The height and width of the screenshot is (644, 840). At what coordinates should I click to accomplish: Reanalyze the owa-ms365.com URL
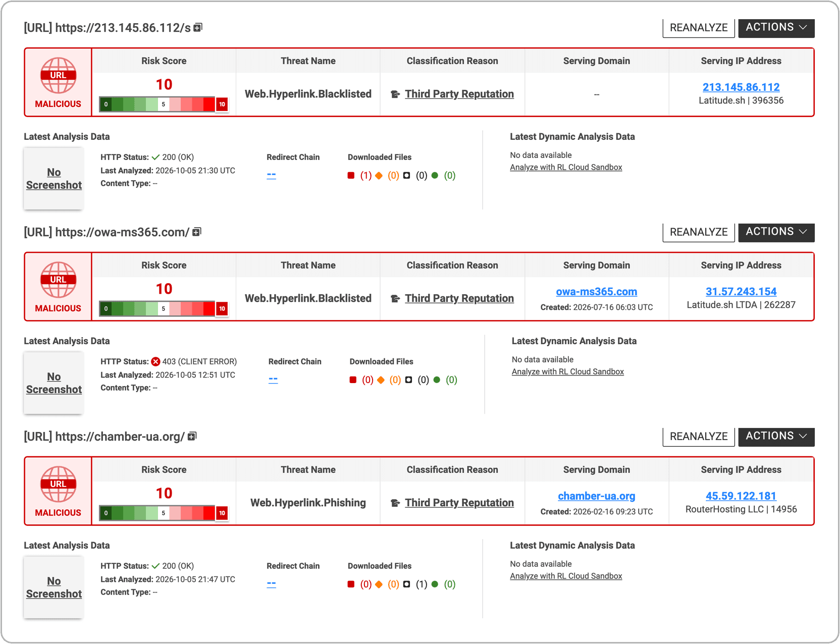coord(699,232)
